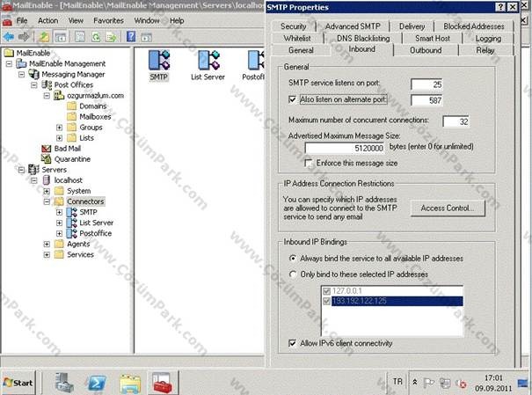Click the Help question mark toolbar icon
The image size is (532, 395).
pyautogui.click(x=131, y=37)
